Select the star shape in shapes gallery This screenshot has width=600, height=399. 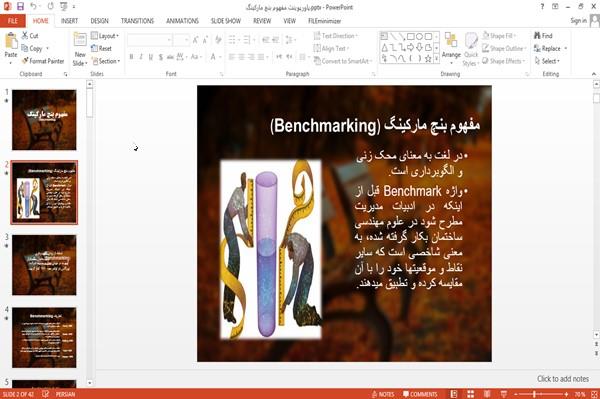428,58
